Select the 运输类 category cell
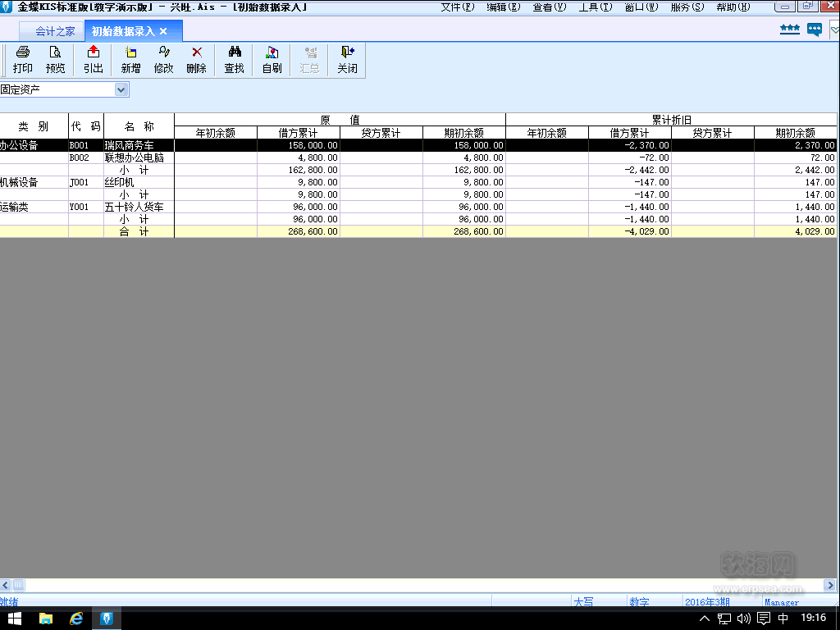This screenshot has height=630, width=840. (34, 207)
